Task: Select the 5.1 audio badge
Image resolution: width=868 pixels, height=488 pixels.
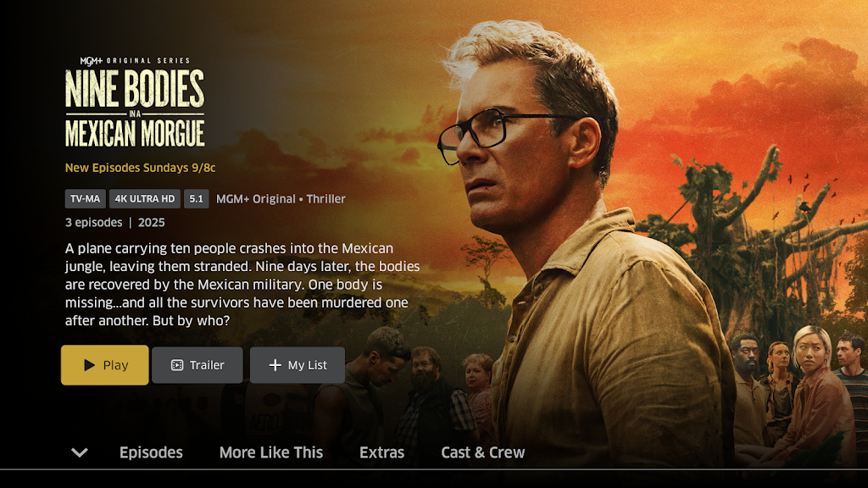Action: [196, 198]
